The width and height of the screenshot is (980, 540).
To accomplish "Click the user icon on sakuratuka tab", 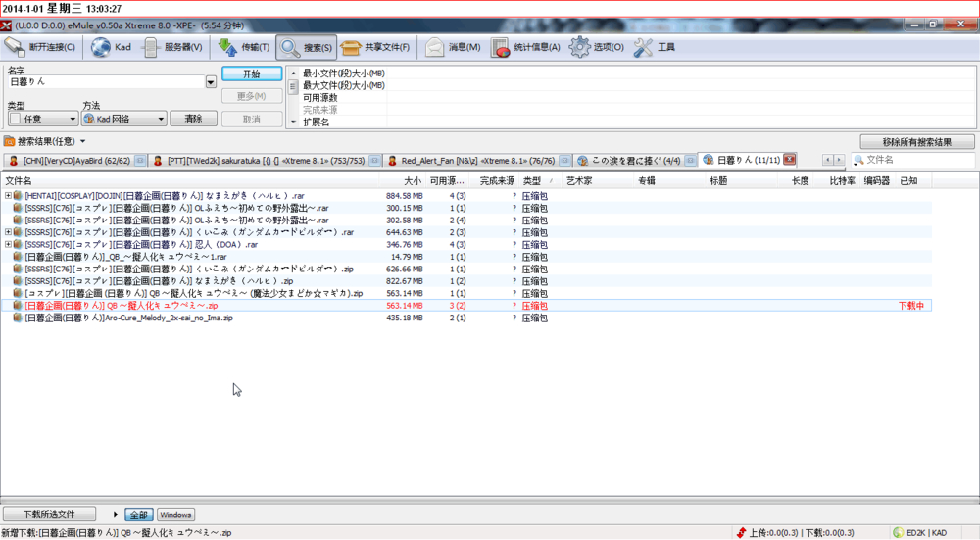I will pyautogui.click(x=158, y=161).
